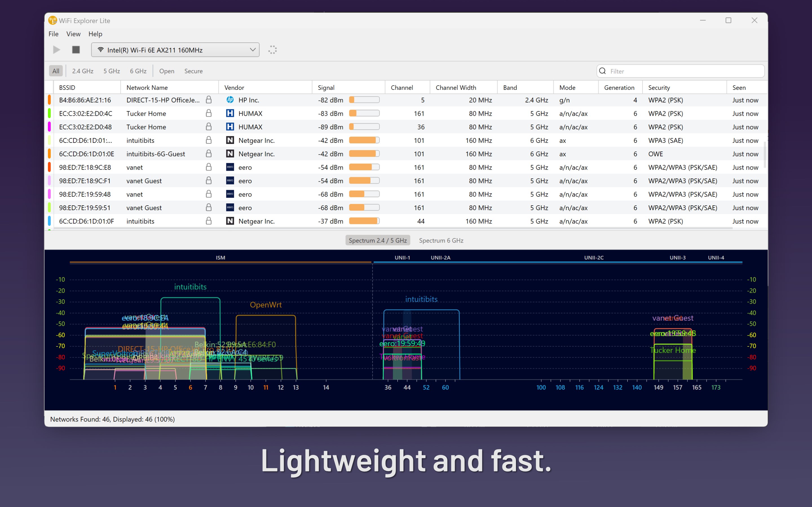
Task: Click the HUMAX logo on channel 36 row
Action: coord(230,127)
